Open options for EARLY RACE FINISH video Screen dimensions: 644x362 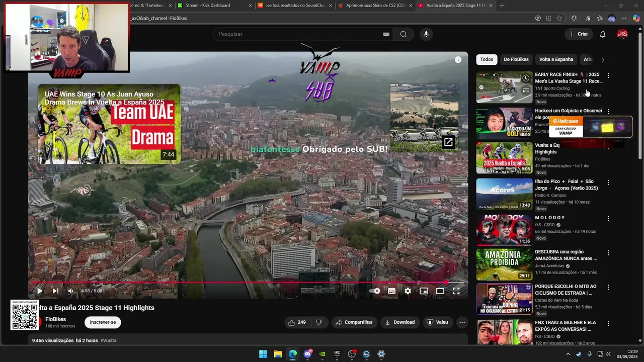608,75
